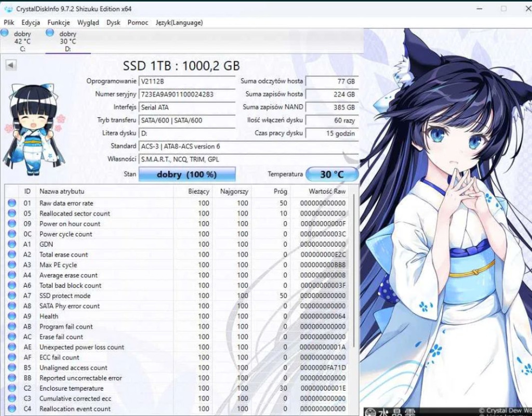The width and height of the screenshot is (532, 416).
Task: Select the Health raw value 000000000064
Action: click(323, 316)
